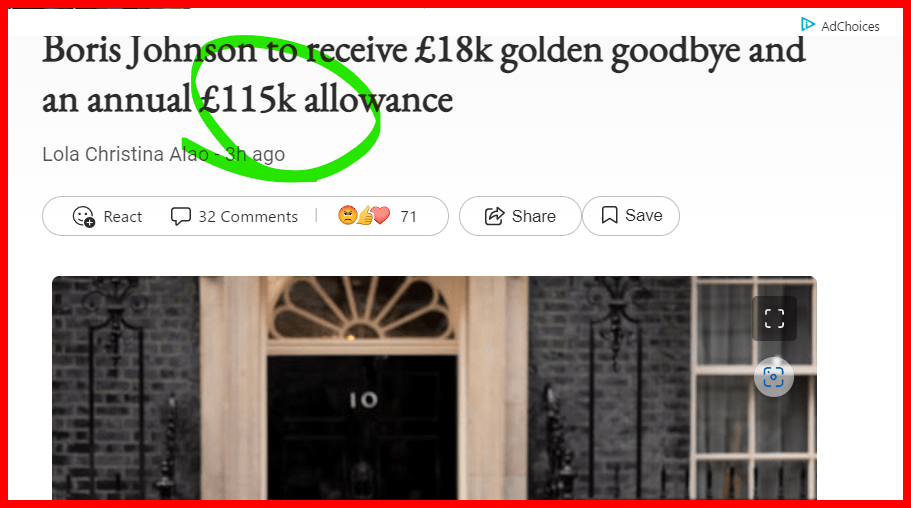Click the bookmark icon on Save
This screenshot has width=911, height=508.
[609, 215]
